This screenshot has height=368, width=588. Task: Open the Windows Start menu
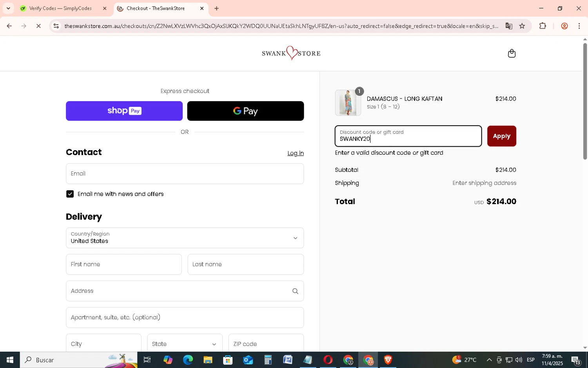coord(10,360)
